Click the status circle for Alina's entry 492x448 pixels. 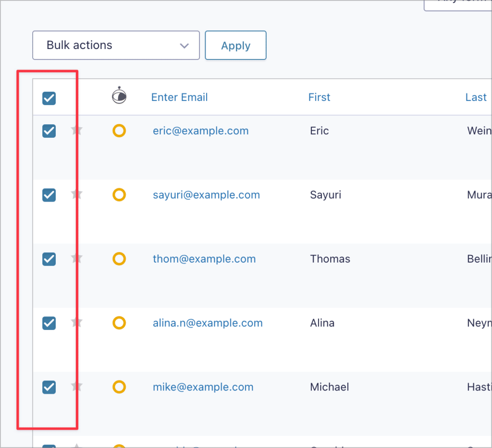click(119, 323)
